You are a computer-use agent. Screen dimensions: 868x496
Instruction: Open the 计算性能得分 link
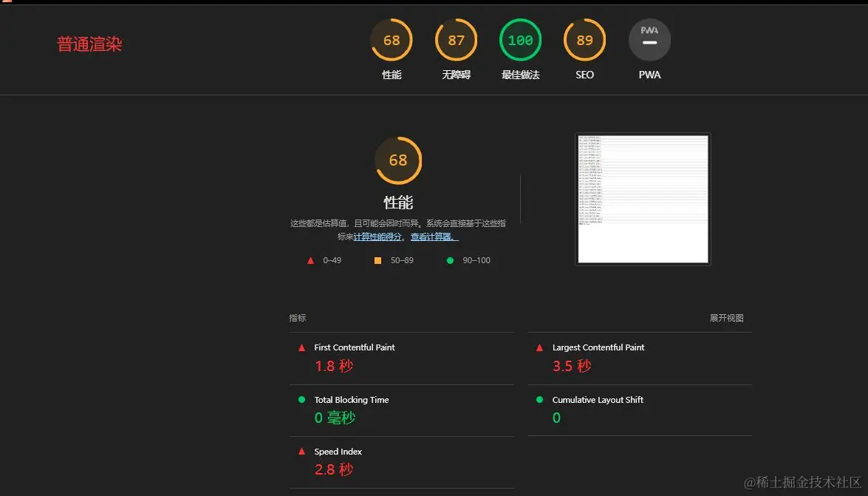(x=377, y=237)
